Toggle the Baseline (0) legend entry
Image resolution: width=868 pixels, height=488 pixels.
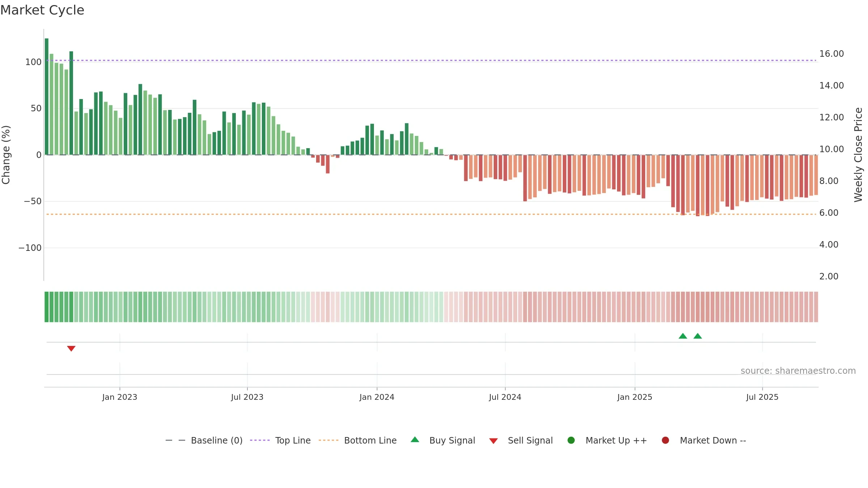[204, 440]
